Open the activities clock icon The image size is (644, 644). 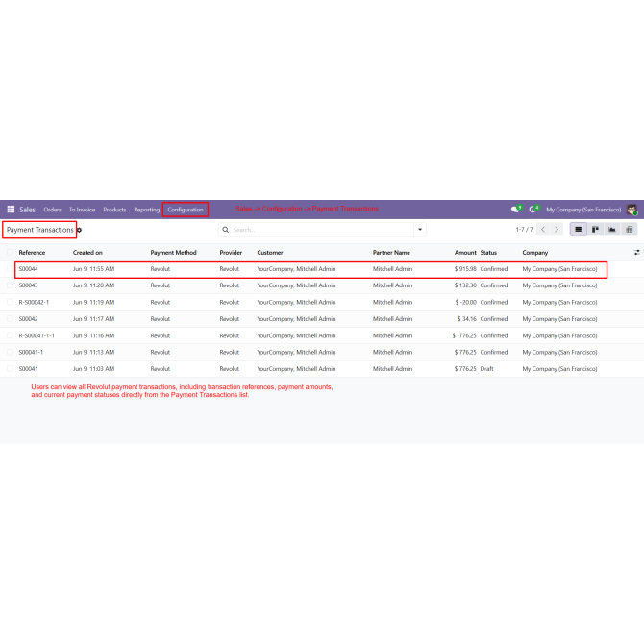coord(533,210)
